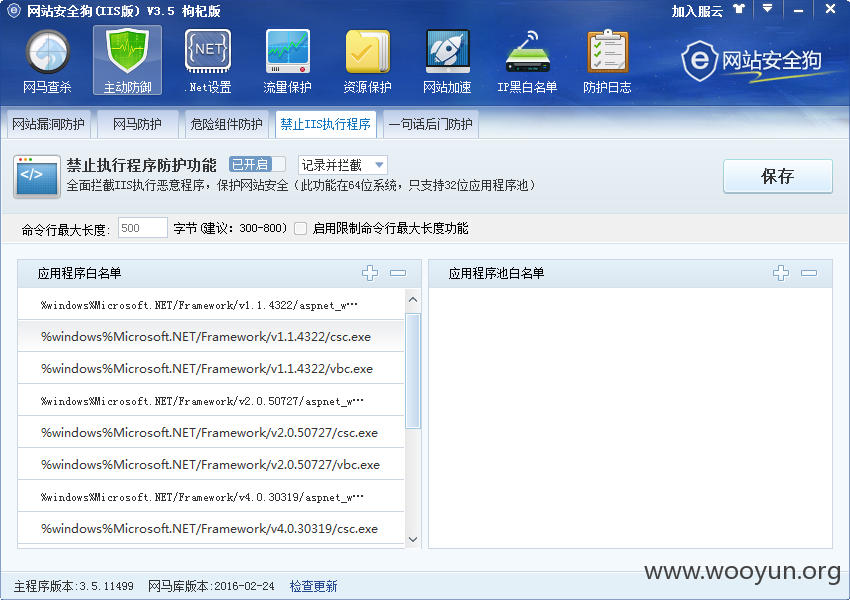Click whitelist scrollbar up arrow
Screen dimensions: 850x600
pyautogui.click(x=413, y=300)
